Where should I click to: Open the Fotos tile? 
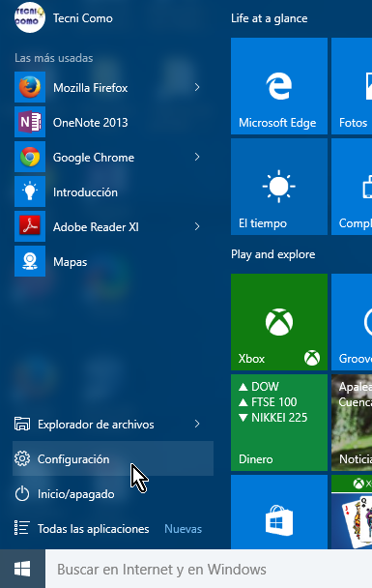click(352, 86)
